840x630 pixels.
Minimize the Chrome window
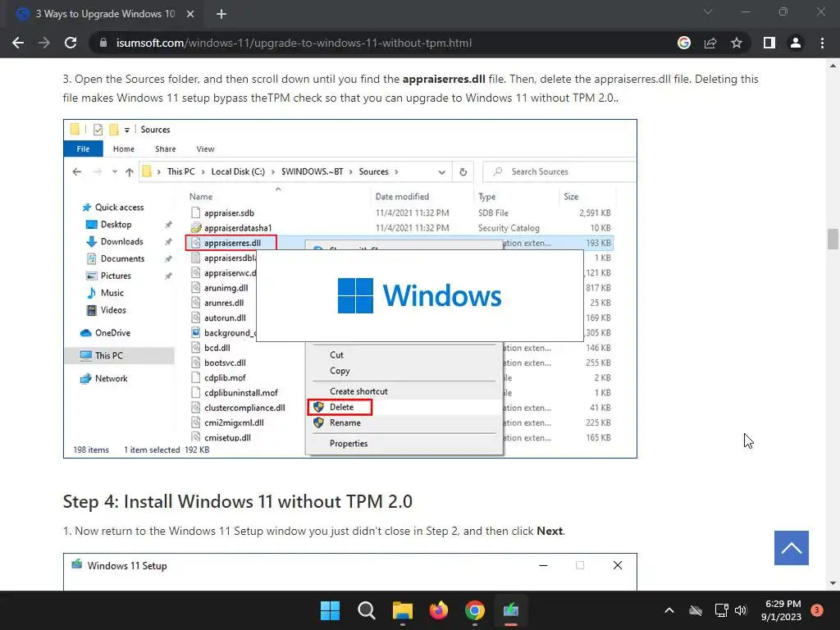click(x=745, y=11)
